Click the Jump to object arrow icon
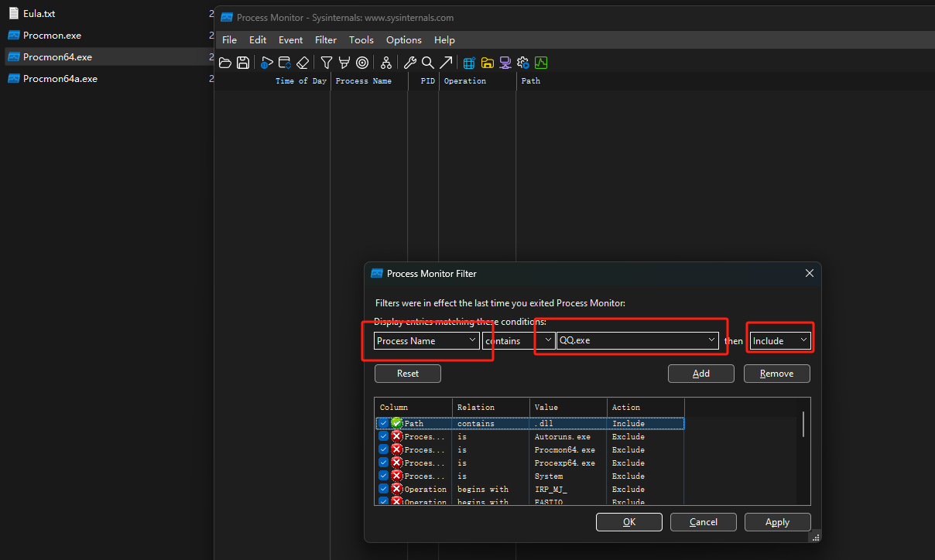This screenshot has width=935, height=560. tap(446, 63)
